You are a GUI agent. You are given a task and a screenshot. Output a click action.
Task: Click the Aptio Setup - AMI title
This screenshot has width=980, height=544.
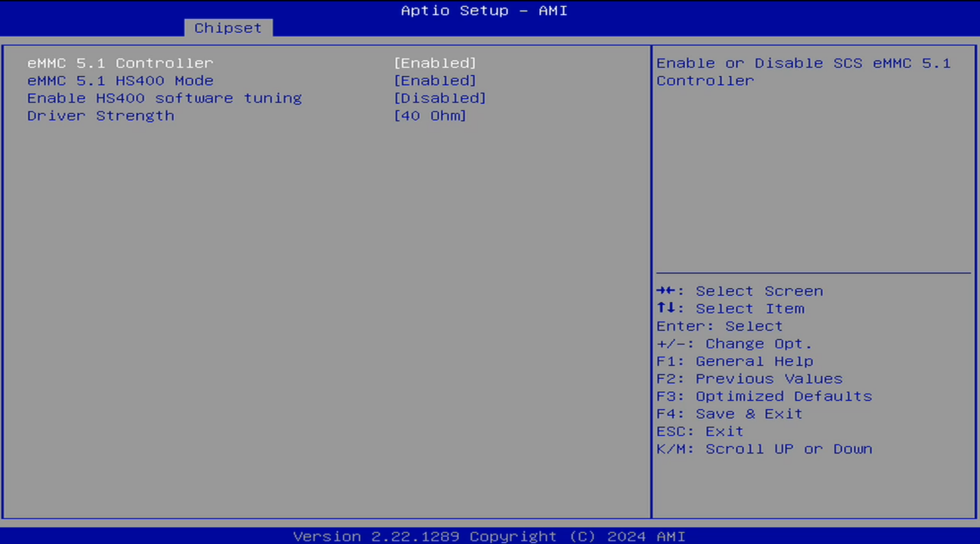tap(484, 11)
